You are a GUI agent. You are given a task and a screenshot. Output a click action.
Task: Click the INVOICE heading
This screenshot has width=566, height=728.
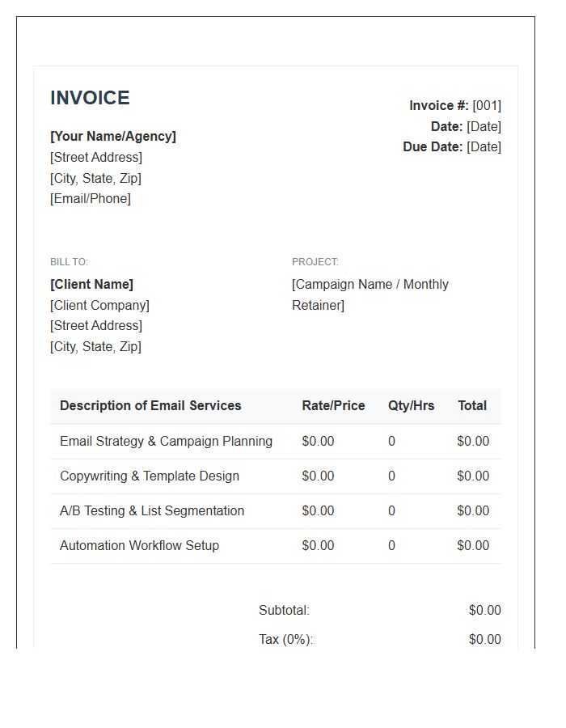pos(90,98)
